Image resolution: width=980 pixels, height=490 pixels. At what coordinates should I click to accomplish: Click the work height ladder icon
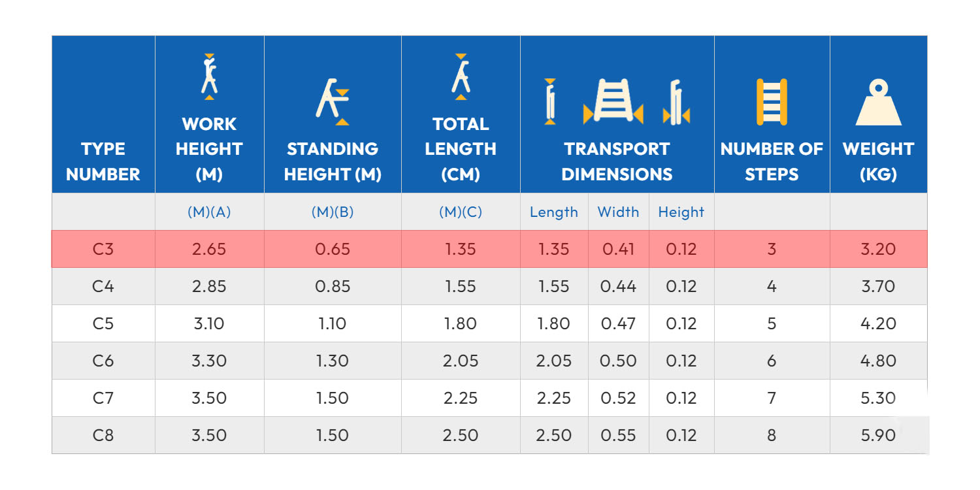tap(209, 77)
